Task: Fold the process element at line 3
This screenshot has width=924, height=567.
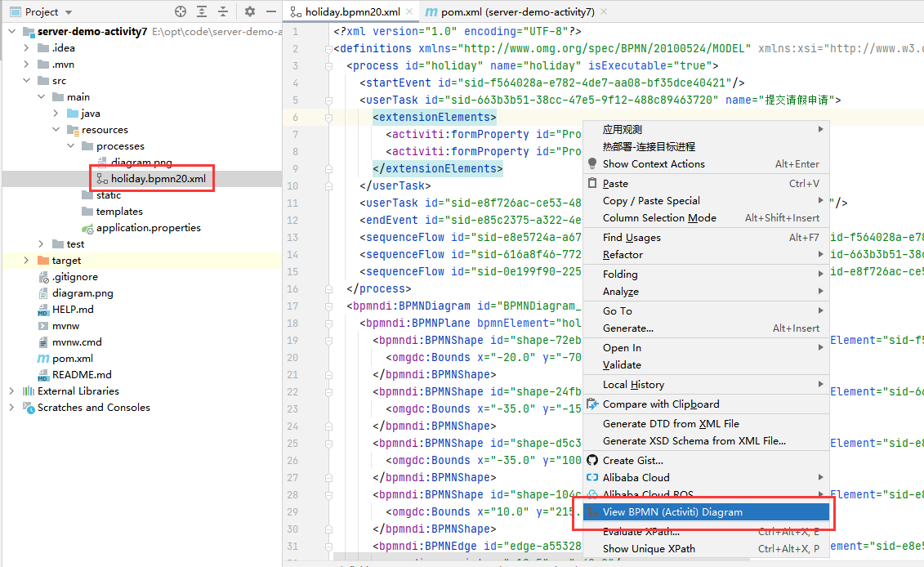Action: (328, 66)
